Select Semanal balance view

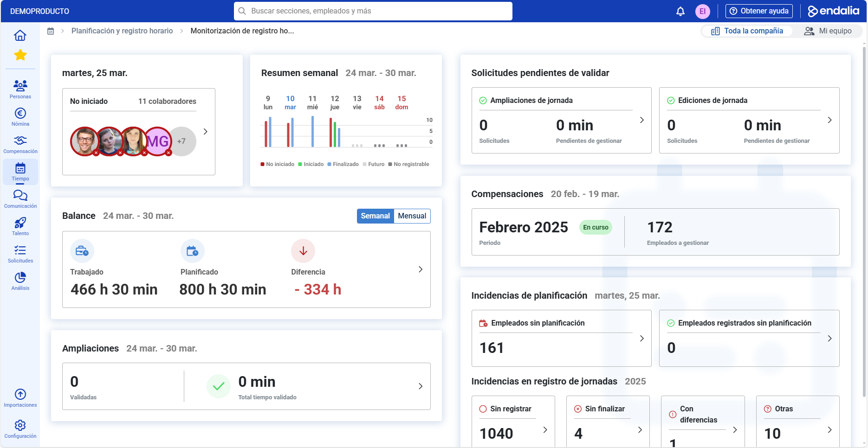375,216
